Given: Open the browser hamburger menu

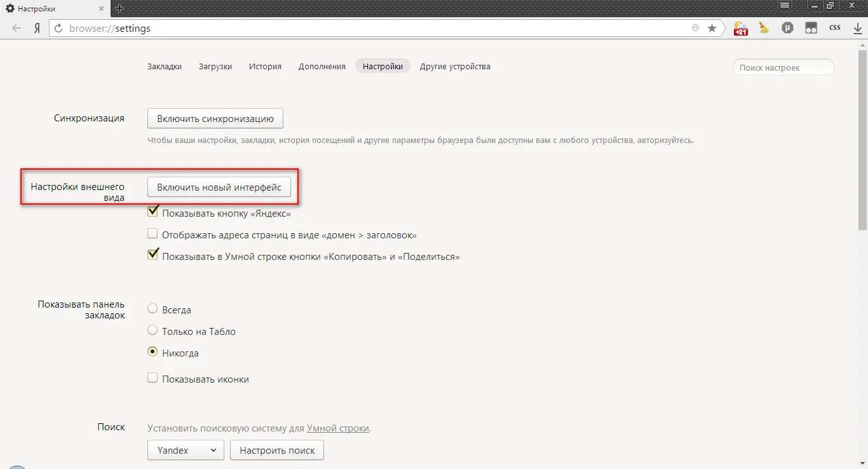Looking at the screenshot, I should tap(785, 6).
